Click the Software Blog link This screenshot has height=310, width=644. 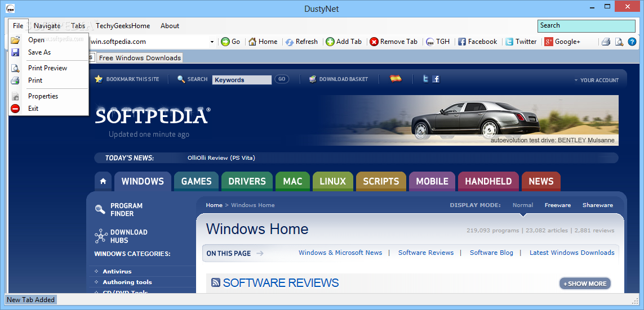[x=491, y=253]
